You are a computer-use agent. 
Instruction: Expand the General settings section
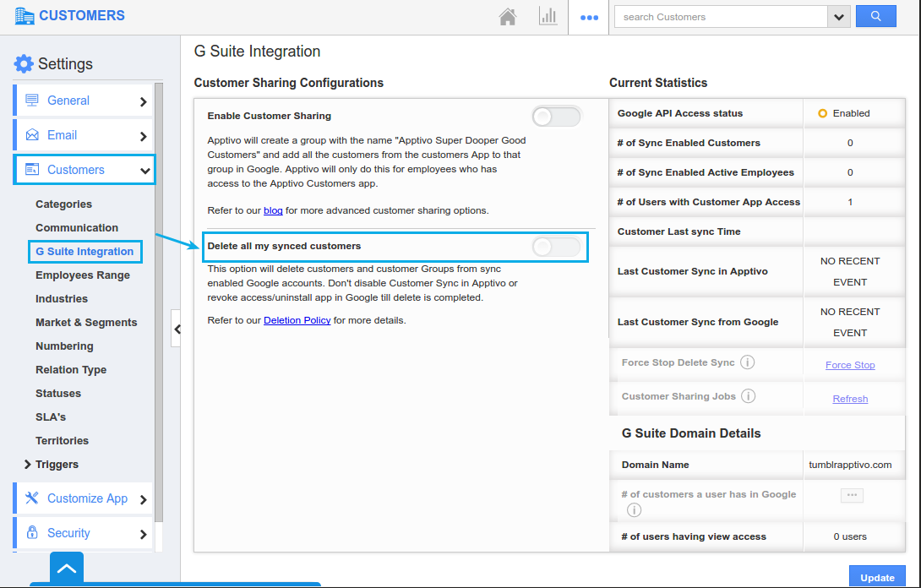coord(143,101)
